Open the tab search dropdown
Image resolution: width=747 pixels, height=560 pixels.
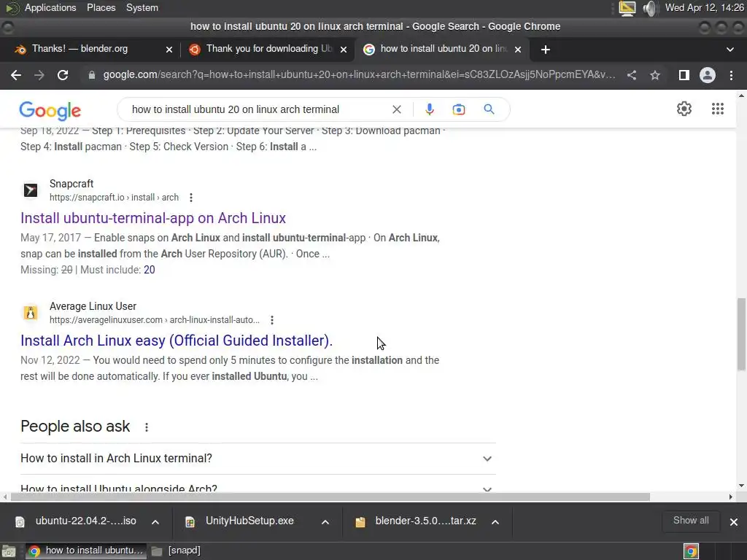tap(729, 50)
